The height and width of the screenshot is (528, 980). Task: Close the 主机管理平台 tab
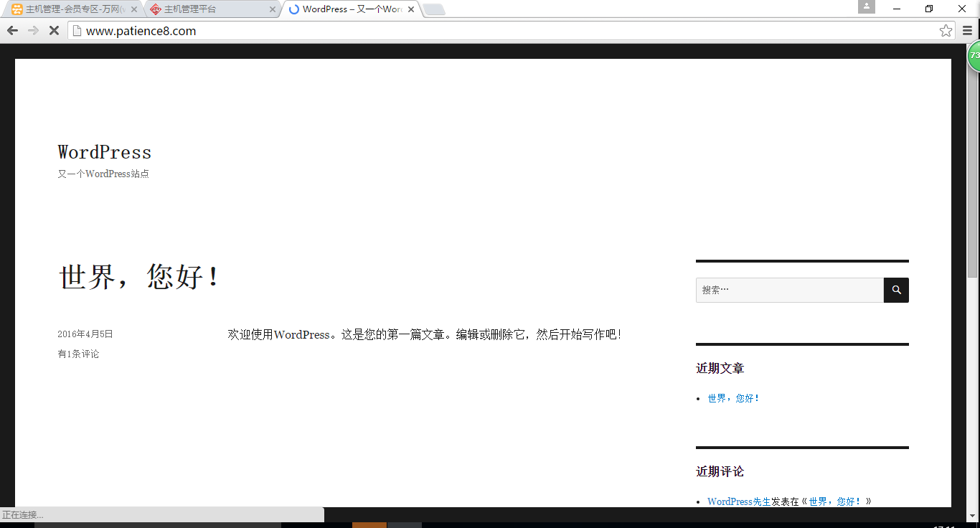tap(273, 10)
